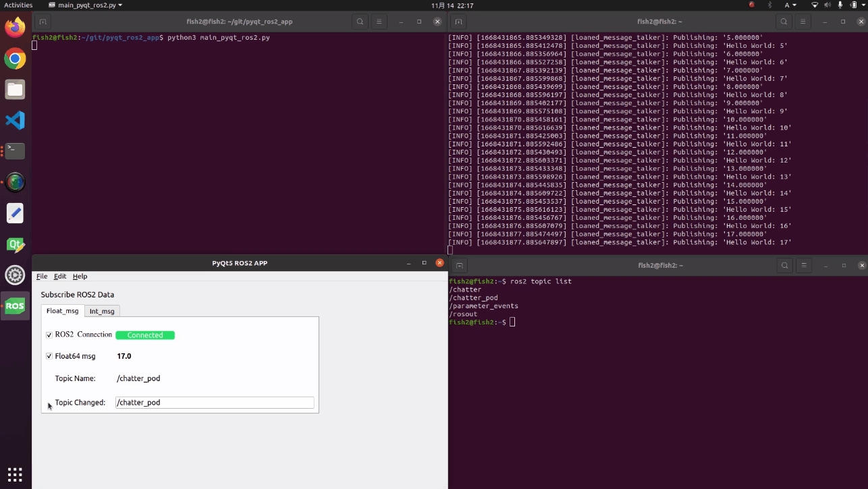Maximize the PyQt5 ROS2 APP window
Viewport: 868px width, 489px height.
[x=424, y=263]
